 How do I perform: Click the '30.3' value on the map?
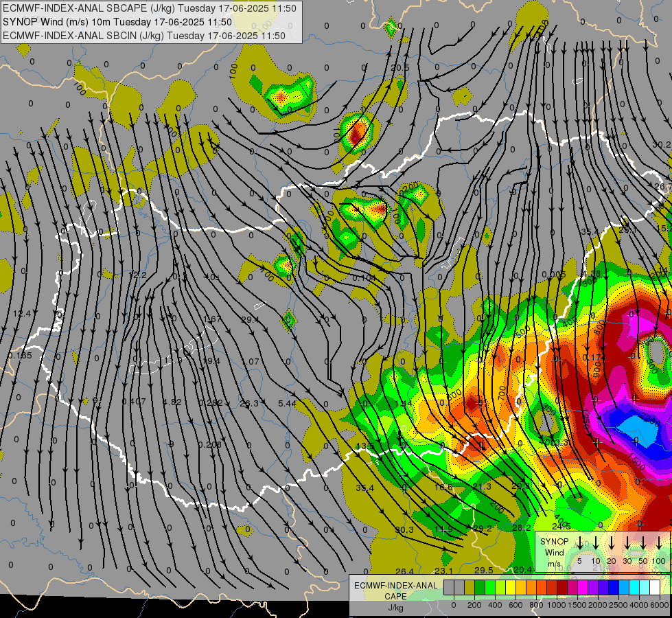404,529
